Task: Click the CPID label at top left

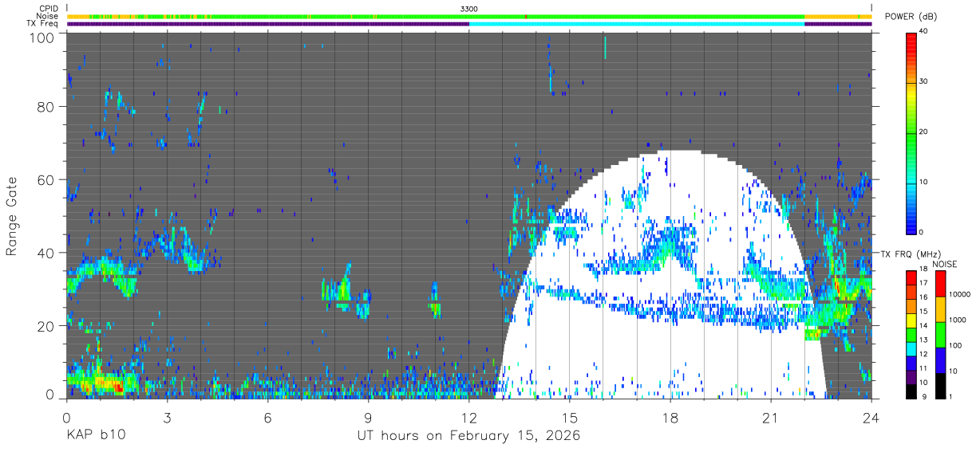Action: [48, 9]
